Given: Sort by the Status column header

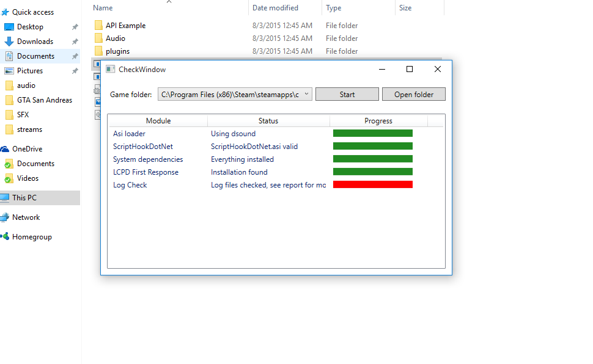Looking at the screenshot, I should pyautogui.click(x=268, y=120).
